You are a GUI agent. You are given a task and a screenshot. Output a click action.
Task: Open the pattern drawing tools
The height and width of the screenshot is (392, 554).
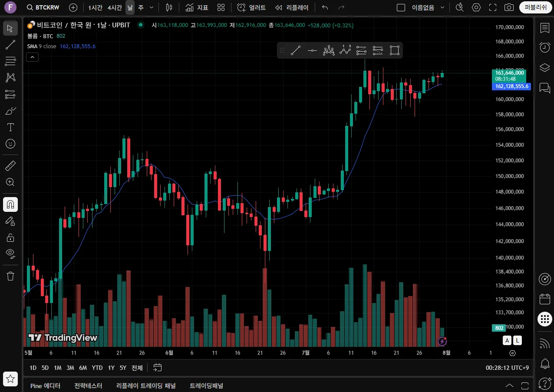point(10,78)
